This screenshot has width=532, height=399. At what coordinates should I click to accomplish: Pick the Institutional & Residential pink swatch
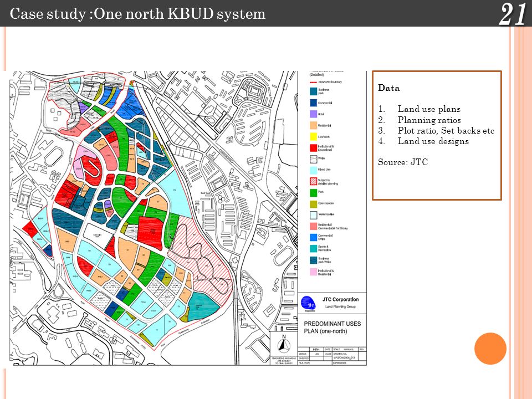(x=313, y=272)
